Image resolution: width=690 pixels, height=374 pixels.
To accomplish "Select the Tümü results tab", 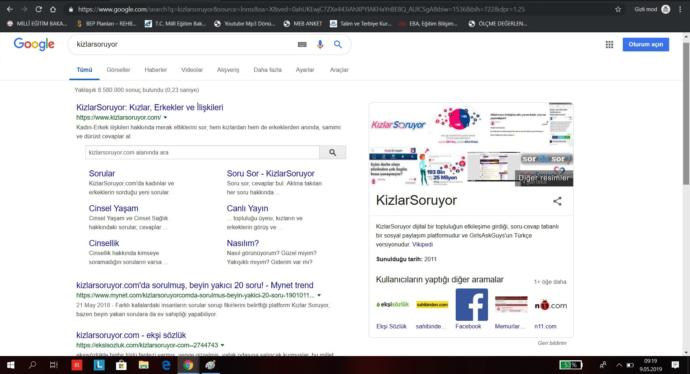I will coord(84,70).
